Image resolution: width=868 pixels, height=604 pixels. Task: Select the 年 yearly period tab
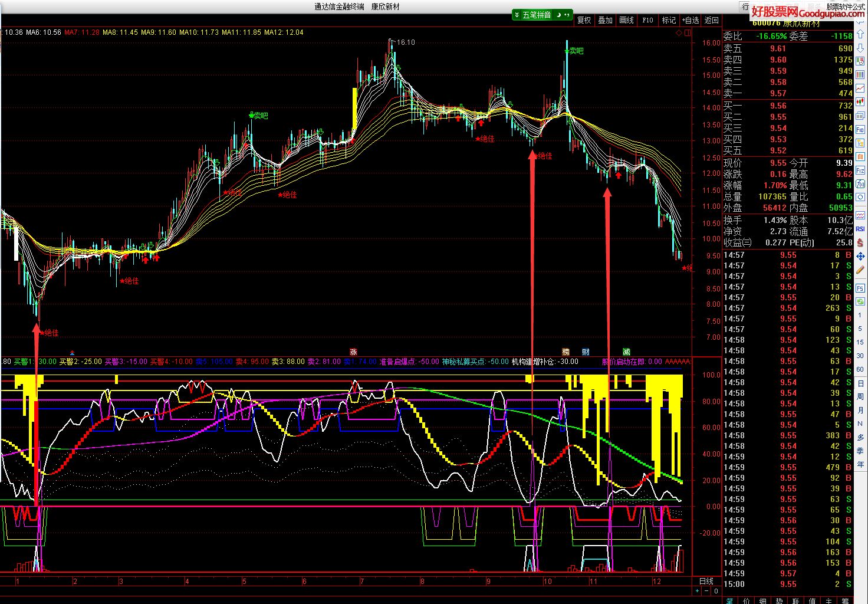[860, 464]
